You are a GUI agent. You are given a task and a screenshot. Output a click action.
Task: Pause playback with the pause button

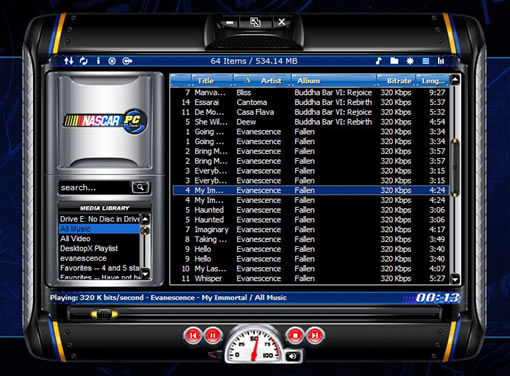(213, 335)
